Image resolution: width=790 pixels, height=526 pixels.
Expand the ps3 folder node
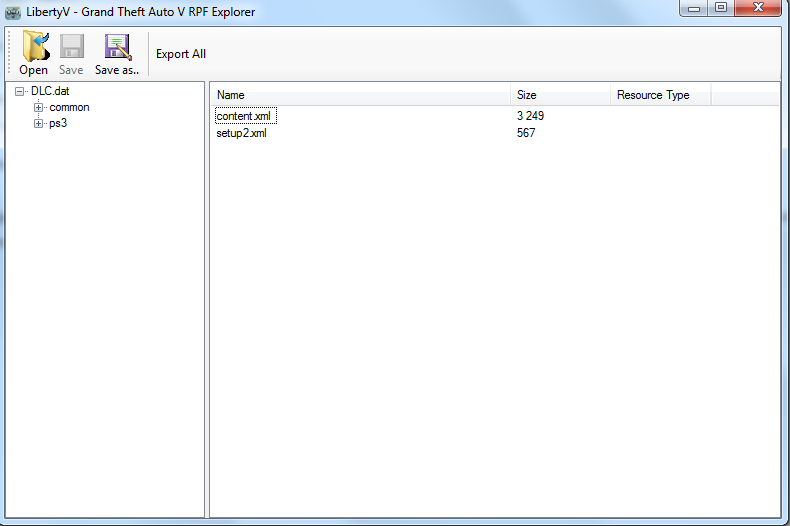38,123
